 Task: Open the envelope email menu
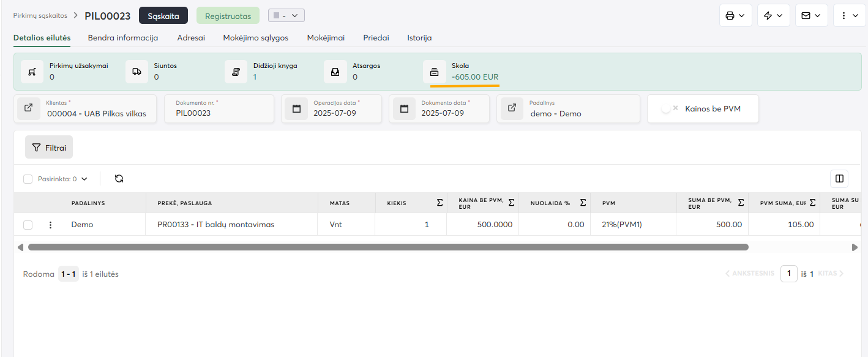[811, 16]
